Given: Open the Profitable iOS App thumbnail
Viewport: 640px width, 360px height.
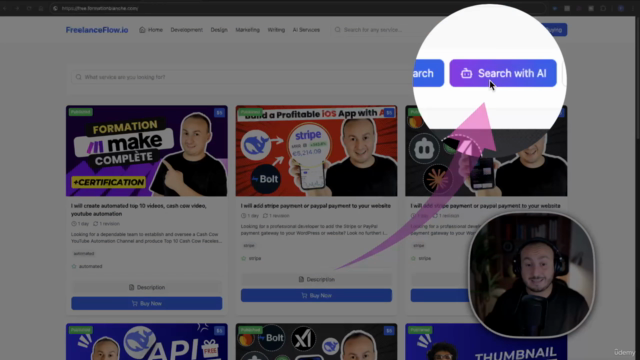Looking at the screenshot, I should tap(316, 151).
